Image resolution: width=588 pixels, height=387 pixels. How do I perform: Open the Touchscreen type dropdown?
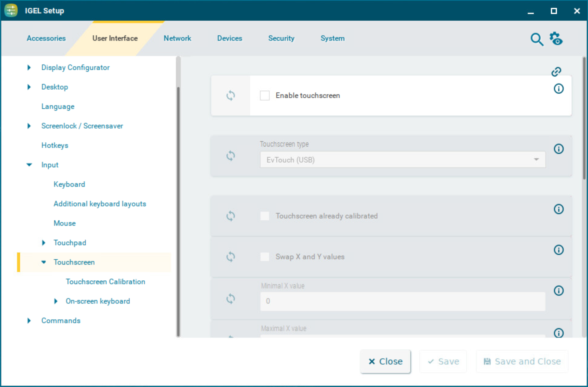[402, 160]
